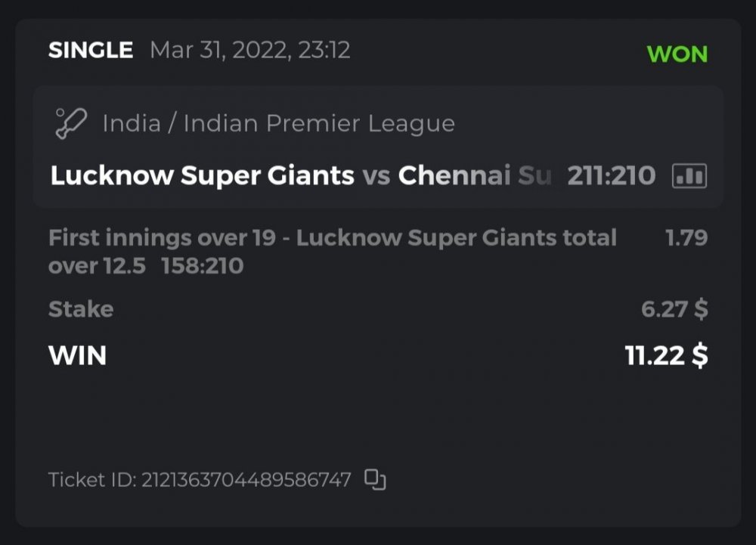The height and width of the screenshot is (545, 756).
Task: Click the cricket bat sport icon
Action: pos(71,123)
